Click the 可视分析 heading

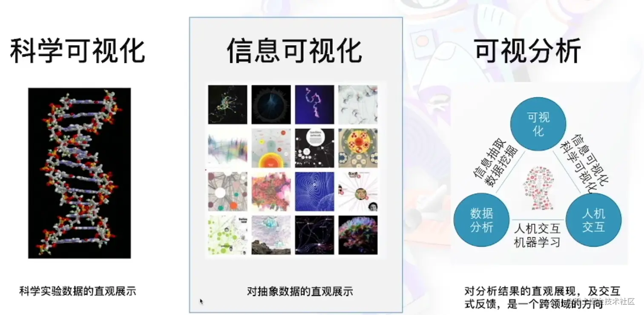click(528, 51)
